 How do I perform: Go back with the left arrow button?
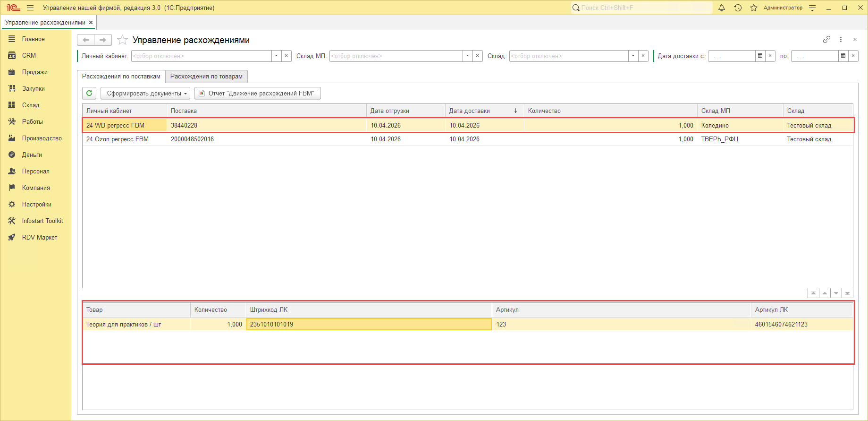click(x=86, y=40)
